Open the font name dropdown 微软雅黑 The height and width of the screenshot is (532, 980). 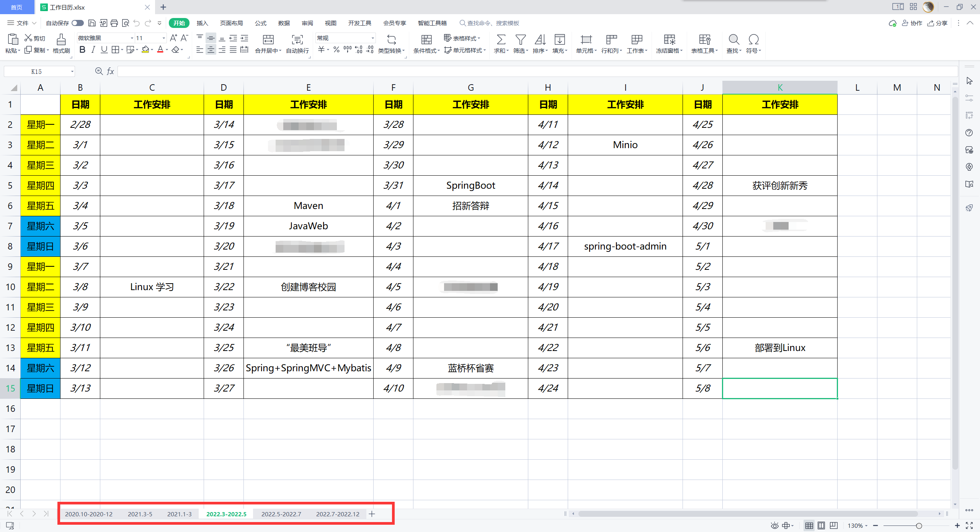[132, 38]
